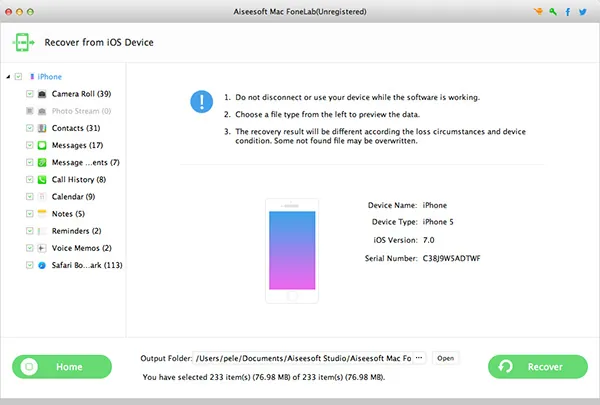Click the iPhone device illustration
The width and height of the screenshot is (600, 405).
pyautogui.click(x=292, y=251)
